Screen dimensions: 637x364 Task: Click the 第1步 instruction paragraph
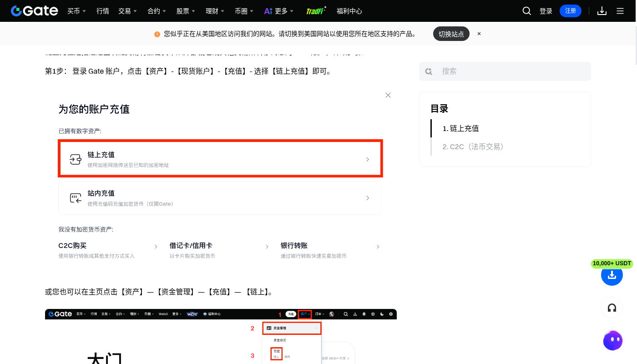[189, 71]
